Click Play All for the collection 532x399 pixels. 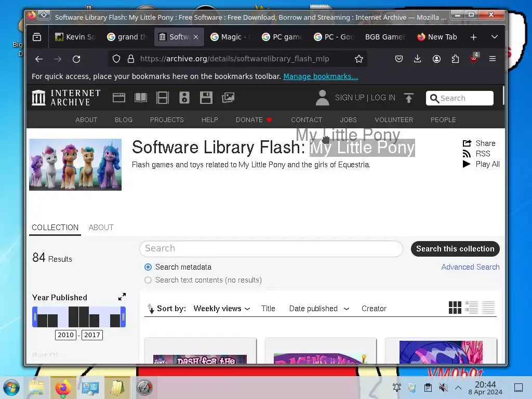point(481,164)
